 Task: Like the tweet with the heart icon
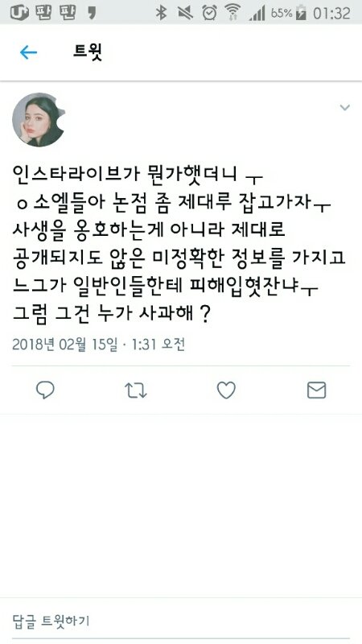(226, 390)
